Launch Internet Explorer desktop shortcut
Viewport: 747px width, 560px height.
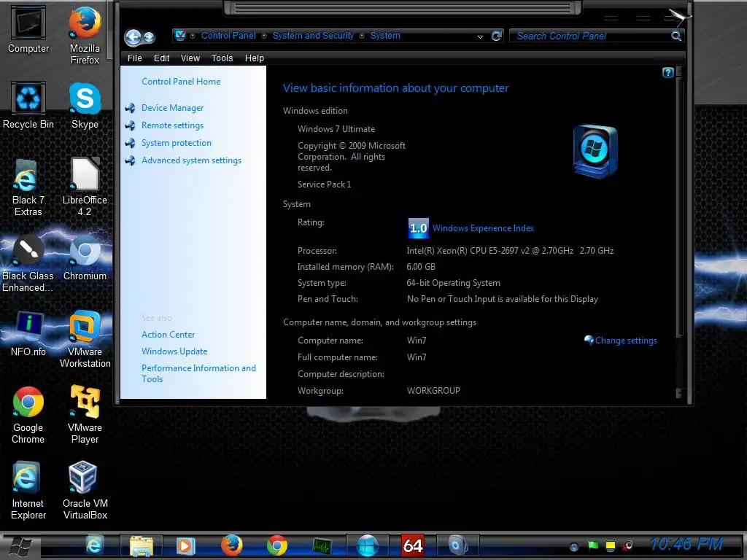pos(28,490)
